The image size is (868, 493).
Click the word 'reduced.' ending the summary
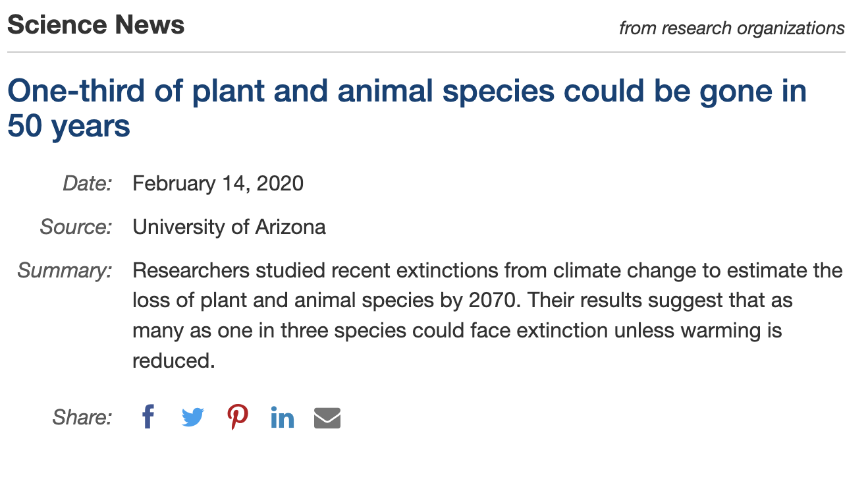pos(174,361)
